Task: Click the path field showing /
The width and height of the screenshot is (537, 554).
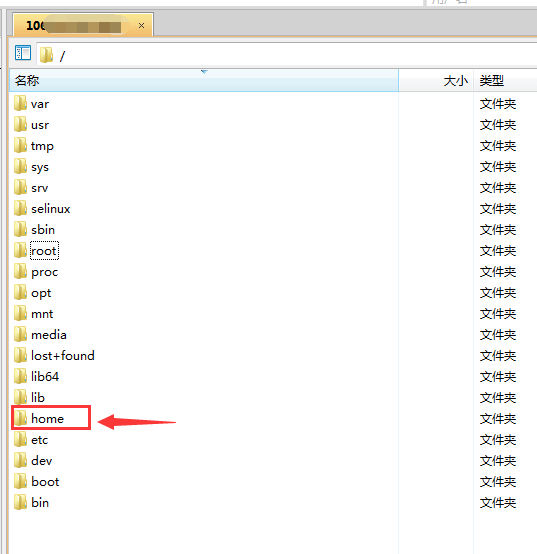Action: click(287, 55)
